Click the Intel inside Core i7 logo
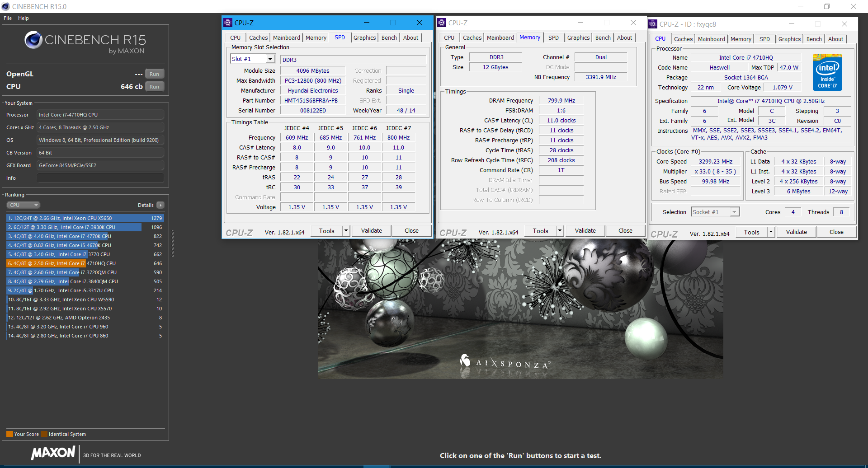868x468 pixels. pyautogui.click(x=827, y=72)
